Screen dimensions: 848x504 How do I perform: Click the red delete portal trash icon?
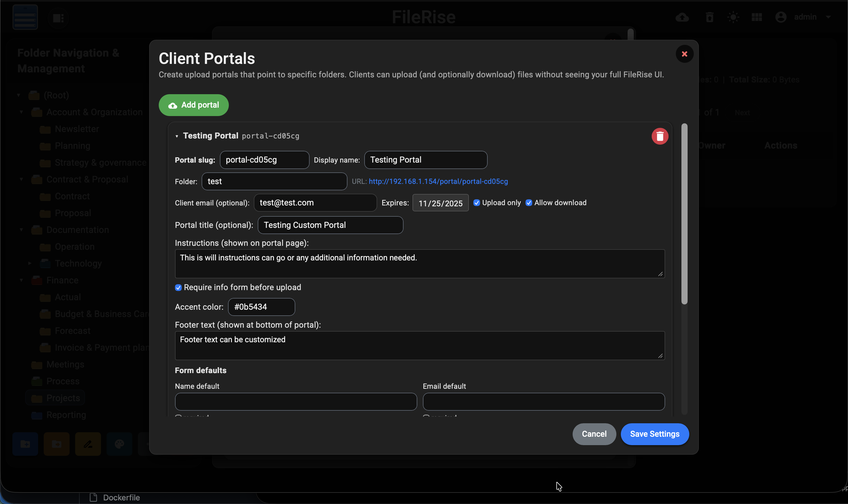point(660,136)
